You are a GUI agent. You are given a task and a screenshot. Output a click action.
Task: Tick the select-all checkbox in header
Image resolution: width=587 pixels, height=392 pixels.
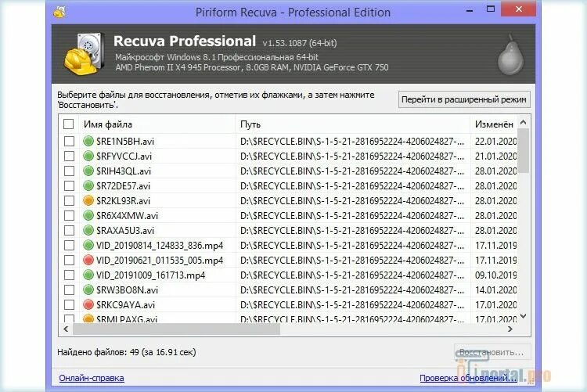pos(69,124)
